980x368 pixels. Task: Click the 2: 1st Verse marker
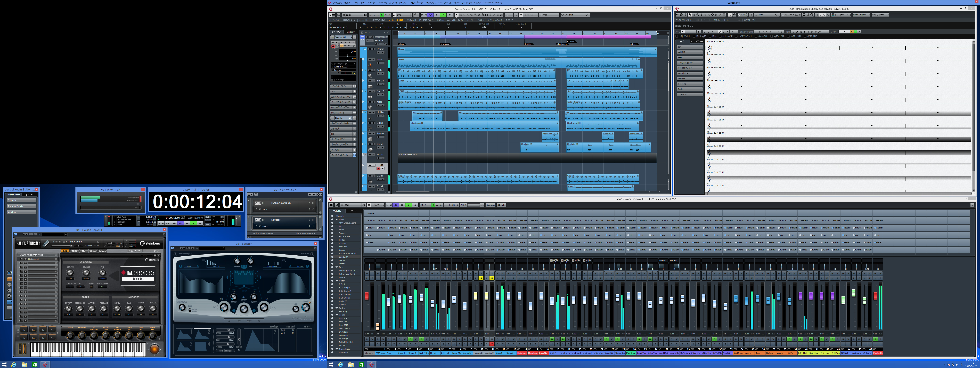[x=446, y=44]
